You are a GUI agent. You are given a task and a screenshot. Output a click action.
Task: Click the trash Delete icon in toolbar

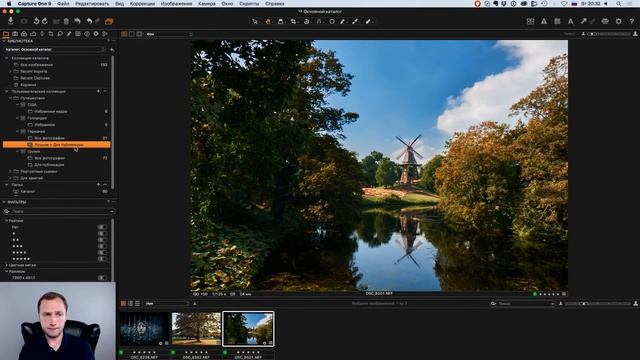66,21
